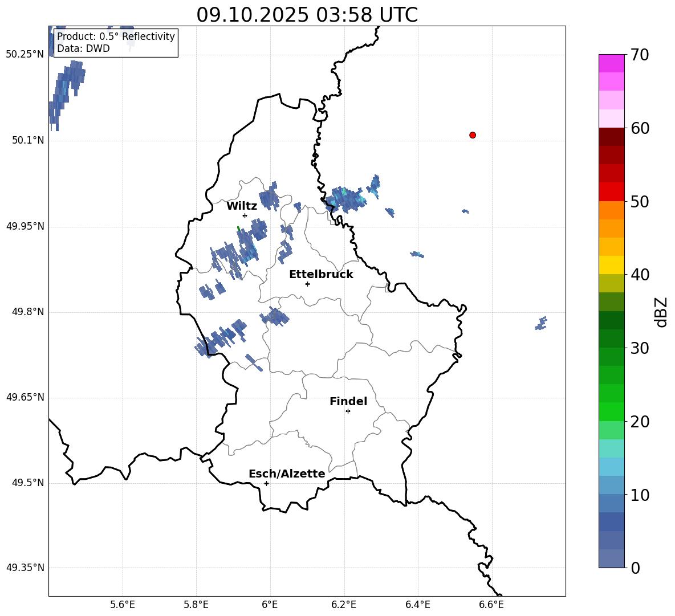Viewport: 675px width, 616px height.
Task: Click the 50 value on colorbar
Action: pyautogui.click(x=640, y=202)
